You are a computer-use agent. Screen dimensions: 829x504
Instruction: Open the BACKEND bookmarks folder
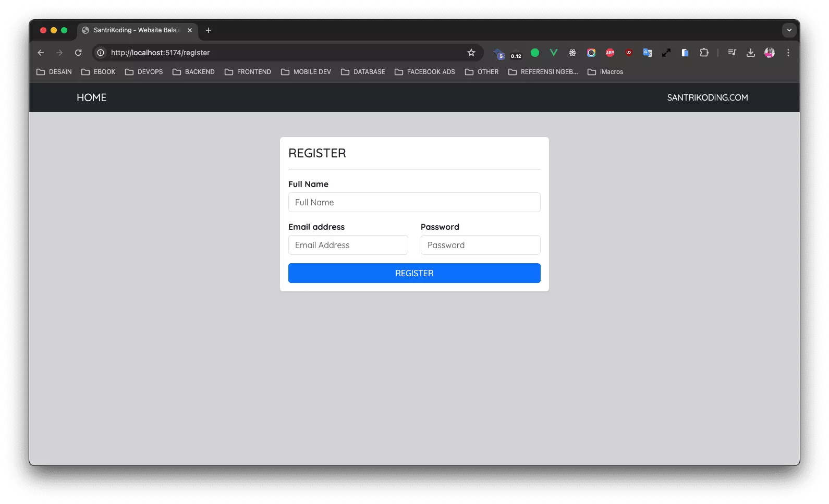[193, 72]
